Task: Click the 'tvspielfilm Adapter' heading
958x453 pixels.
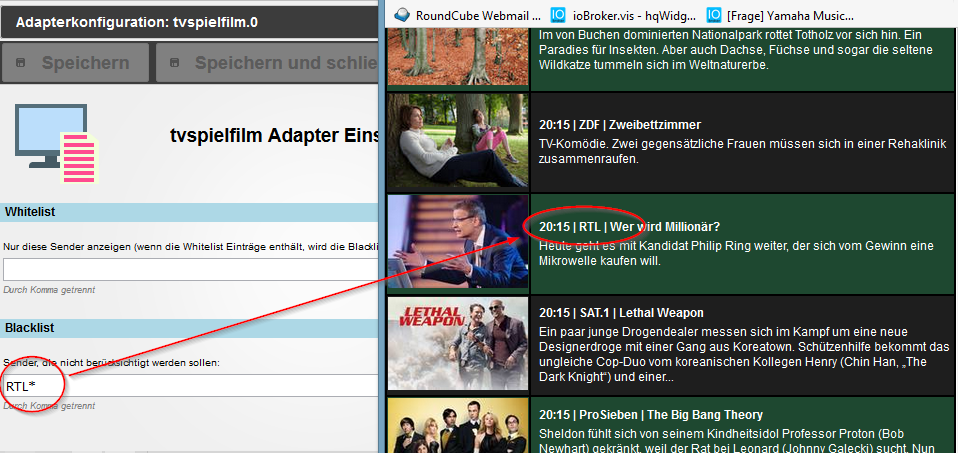Action: click(274, 136)
